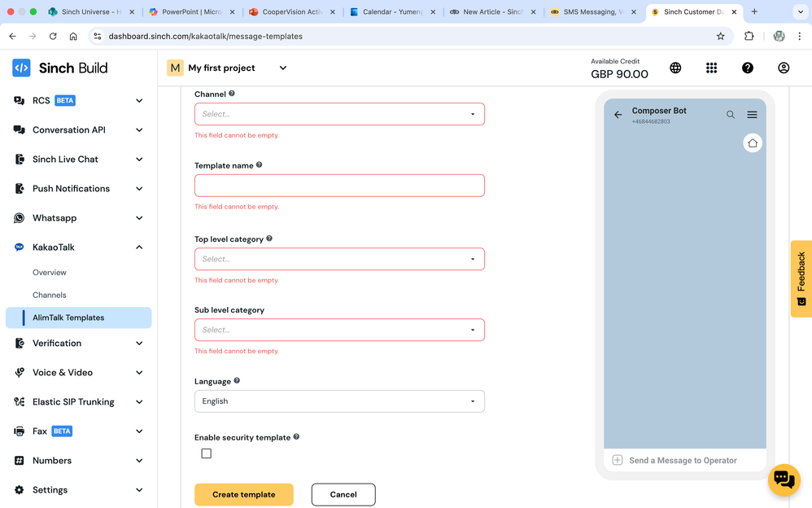This screenshot has height=508, width=812.
Task: Open the user account profile icon
Action: [784, 68]
